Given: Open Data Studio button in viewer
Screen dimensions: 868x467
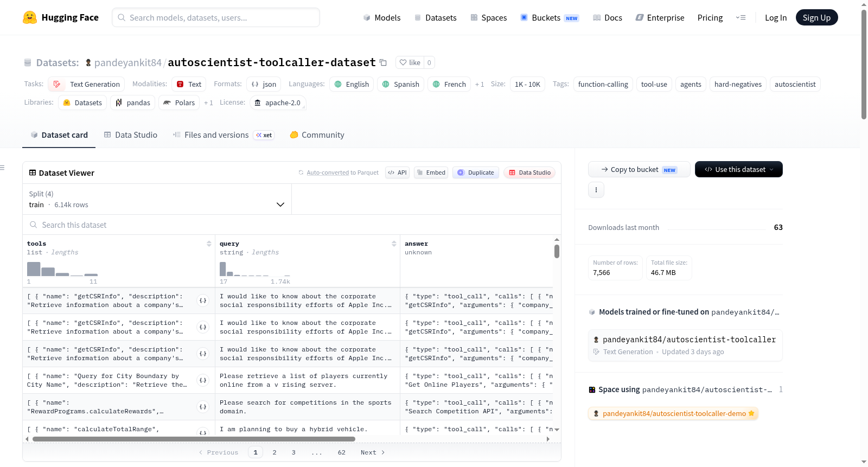Looking at the screenshot, I should 529,172.
